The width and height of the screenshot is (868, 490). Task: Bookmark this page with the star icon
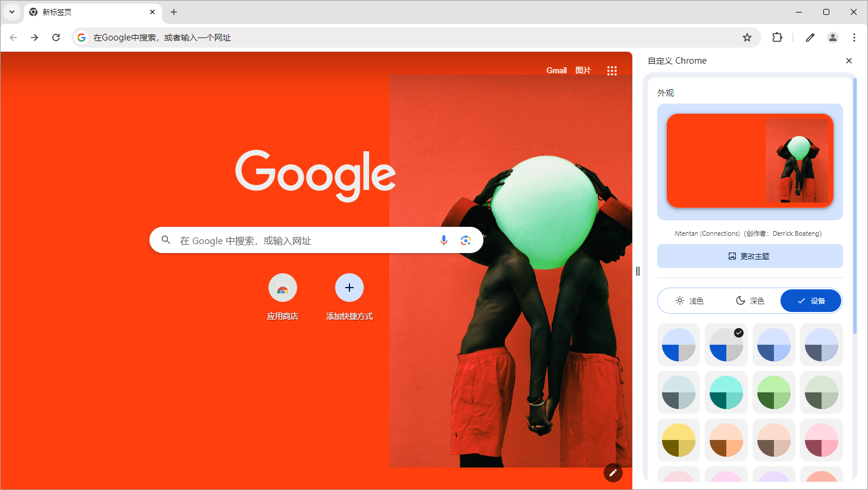click(747, 38)
